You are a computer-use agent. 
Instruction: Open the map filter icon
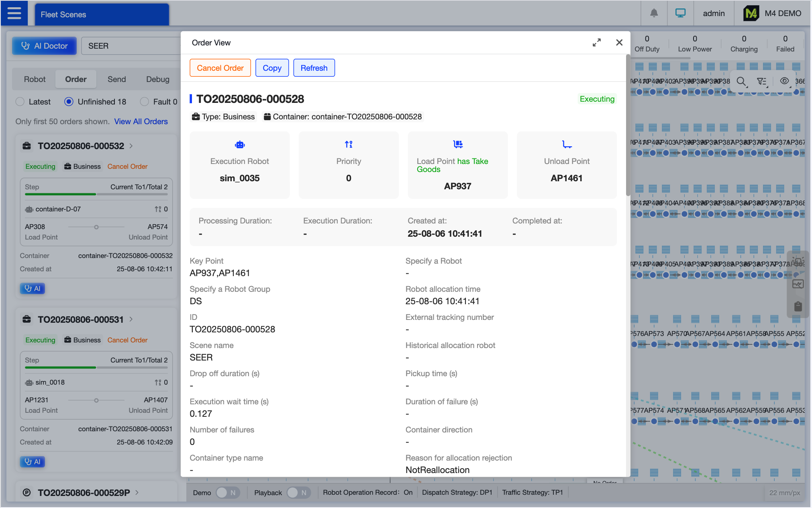click(762, 82)
